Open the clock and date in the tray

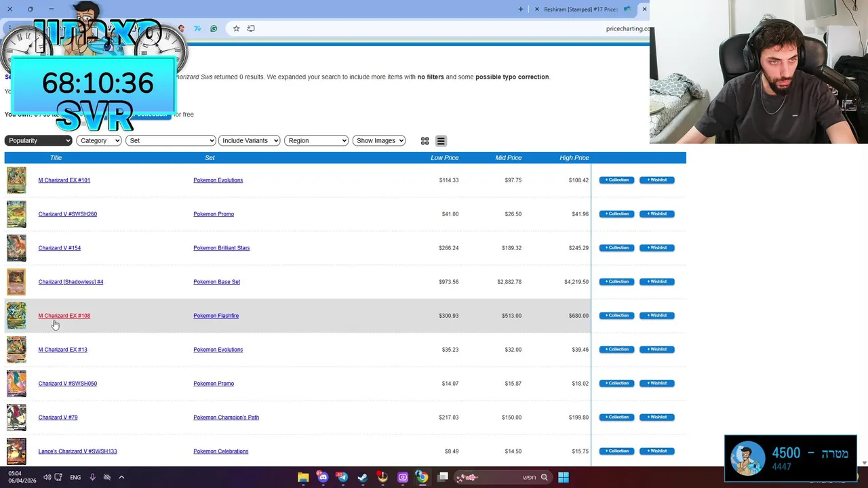(x=22, y=477)
